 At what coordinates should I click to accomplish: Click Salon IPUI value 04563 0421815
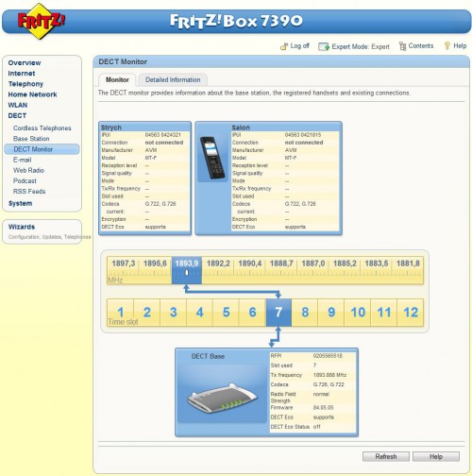tap(303, 135)
